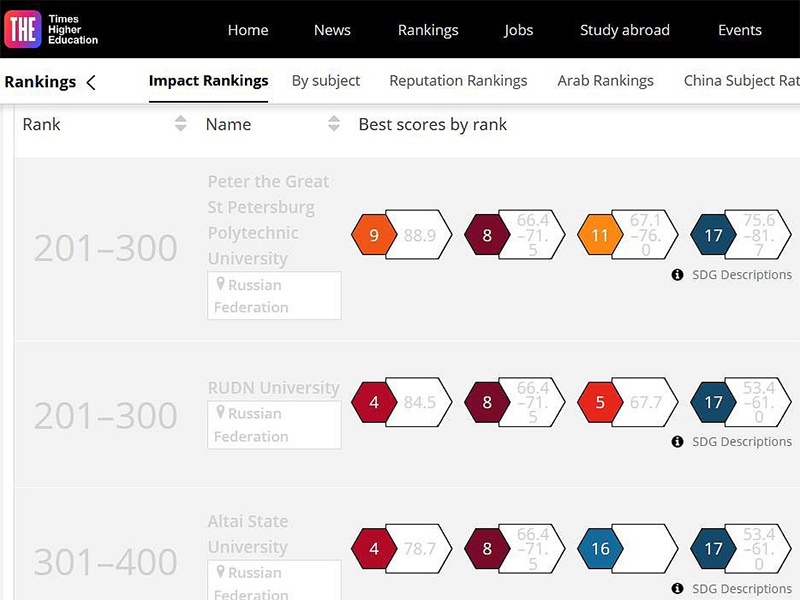800x600 pixels.
Task: Open the RUDN University page link
Action: 273,387
